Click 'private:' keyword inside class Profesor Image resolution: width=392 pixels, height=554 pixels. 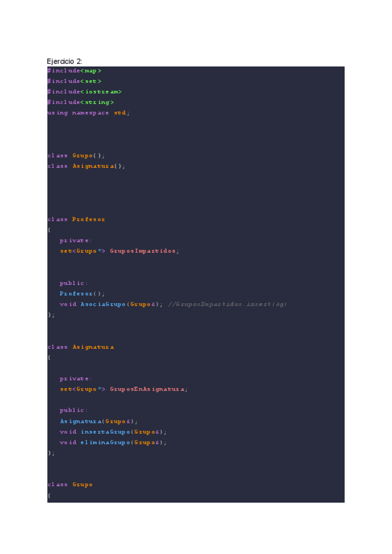click(x=76, y=240)
